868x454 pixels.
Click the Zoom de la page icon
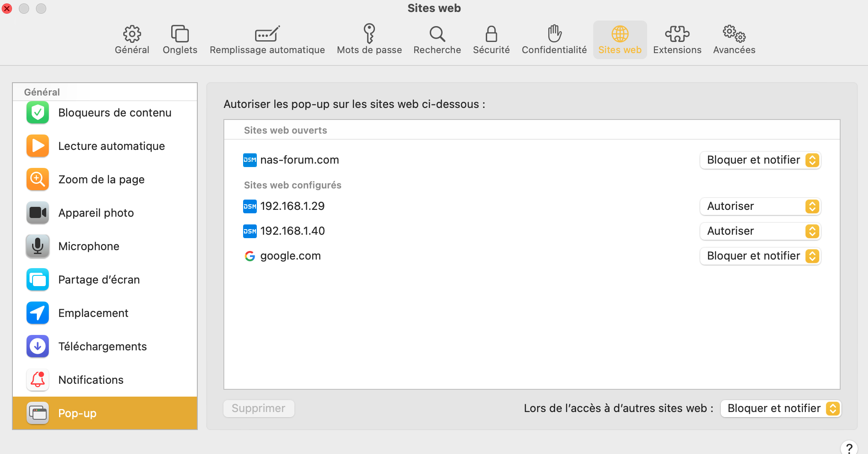coord(38,179)
